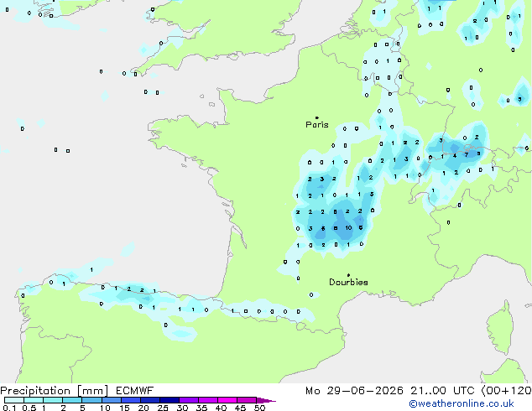532x411 pixels.
Task: Click the 2–5 mm legend swatch
Action: tap(72, 400)
